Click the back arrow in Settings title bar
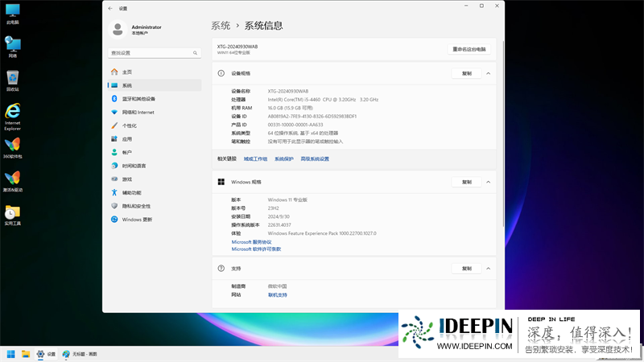 110,8
